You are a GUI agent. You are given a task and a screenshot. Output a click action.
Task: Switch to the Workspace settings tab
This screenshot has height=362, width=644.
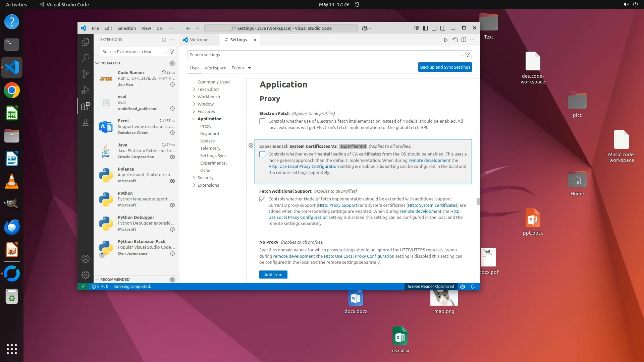coord(215,68)
